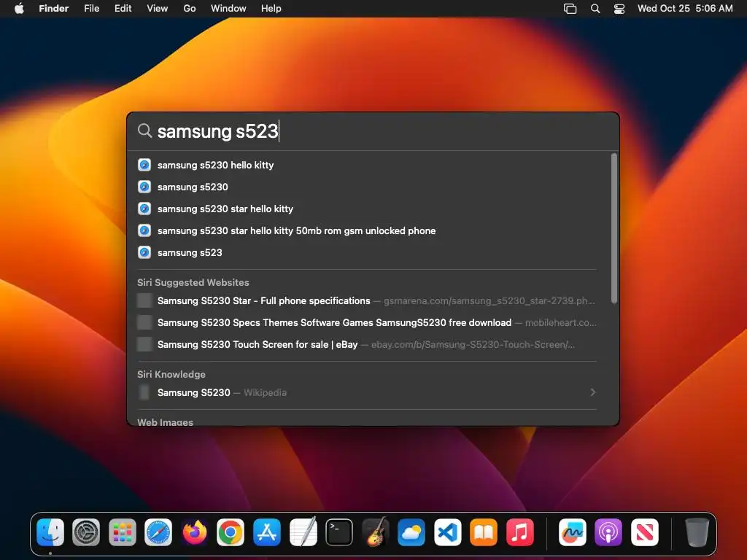Open the Weather app in Dock

pyautogui.click(x=411, y=532)
